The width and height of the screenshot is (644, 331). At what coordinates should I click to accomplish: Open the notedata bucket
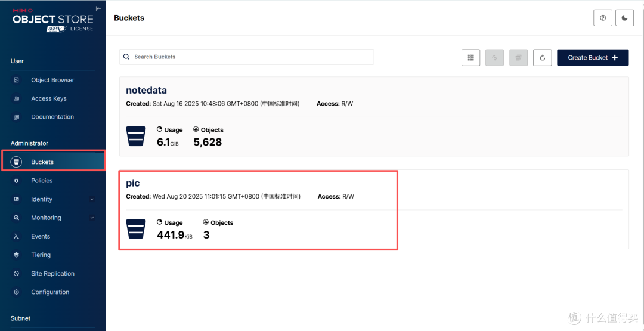click(146, 90)
